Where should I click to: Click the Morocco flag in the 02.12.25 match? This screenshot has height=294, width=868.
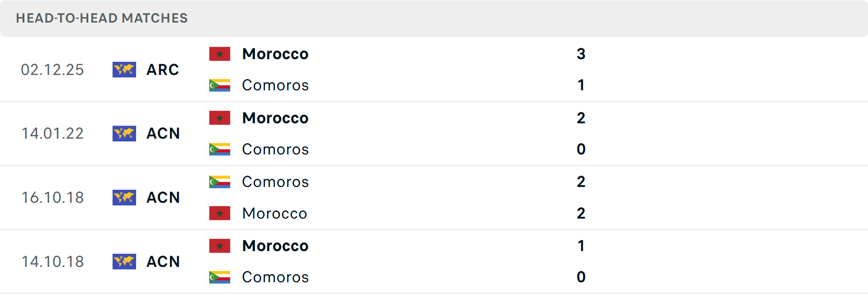[x=220, y=54]
